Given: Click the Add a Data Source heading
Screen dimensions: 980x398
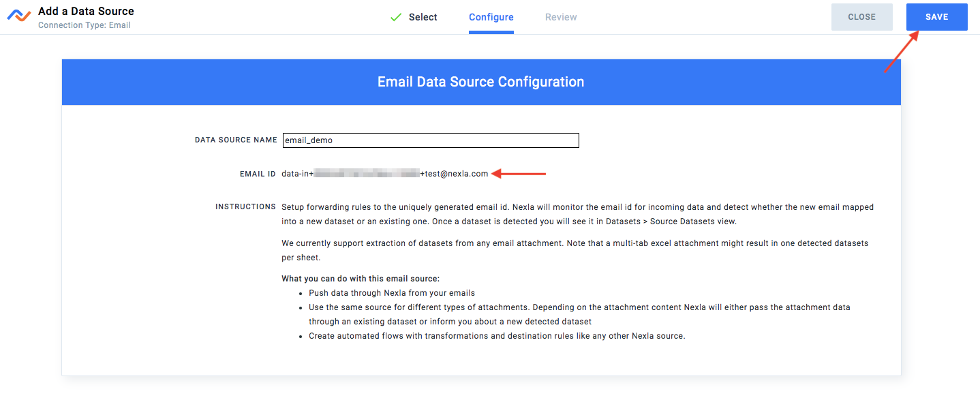Looking at the screenshot, I should (86, 10).
